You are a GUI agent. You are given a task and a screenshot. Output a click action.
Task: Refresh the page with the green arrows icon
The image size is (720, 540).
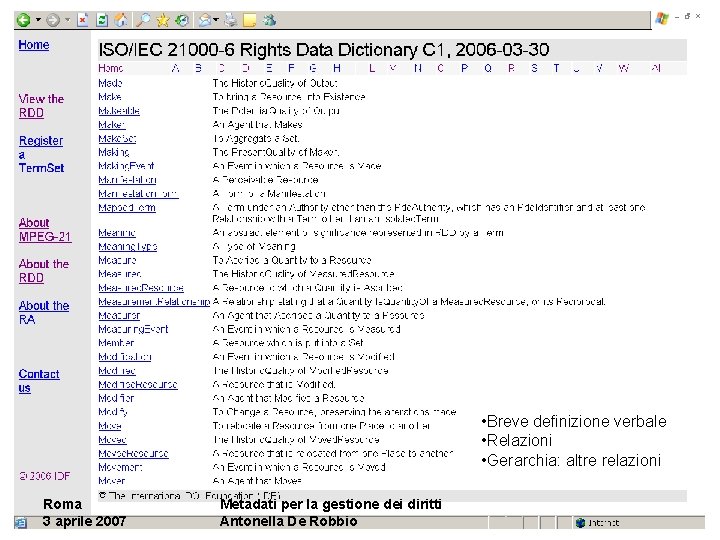tap(102, 20)
